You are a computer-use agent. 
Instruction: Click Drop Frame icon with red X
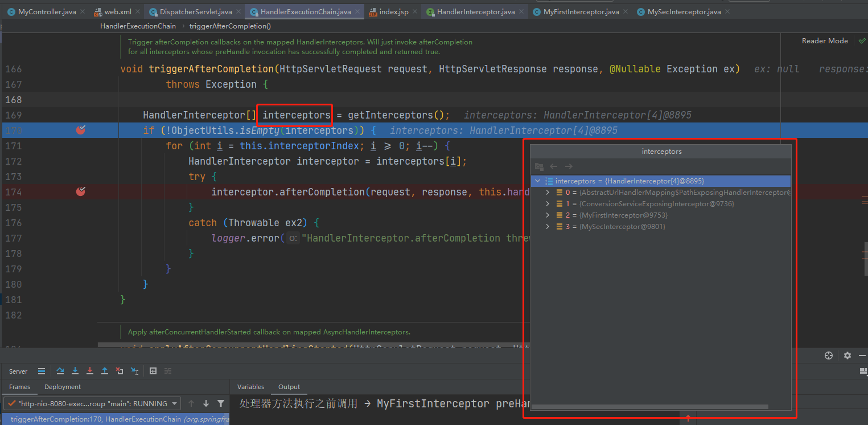(x=120, y=371)
